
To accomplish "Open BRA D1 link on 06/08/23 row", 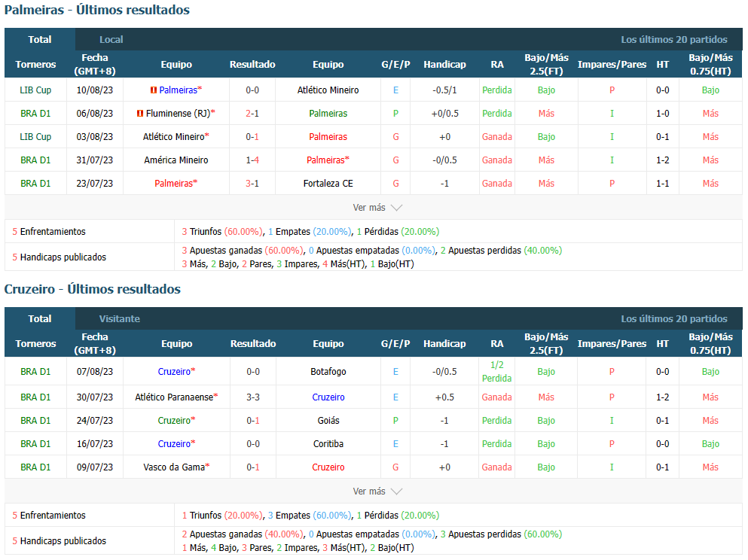I will click(x=35, y=114).
